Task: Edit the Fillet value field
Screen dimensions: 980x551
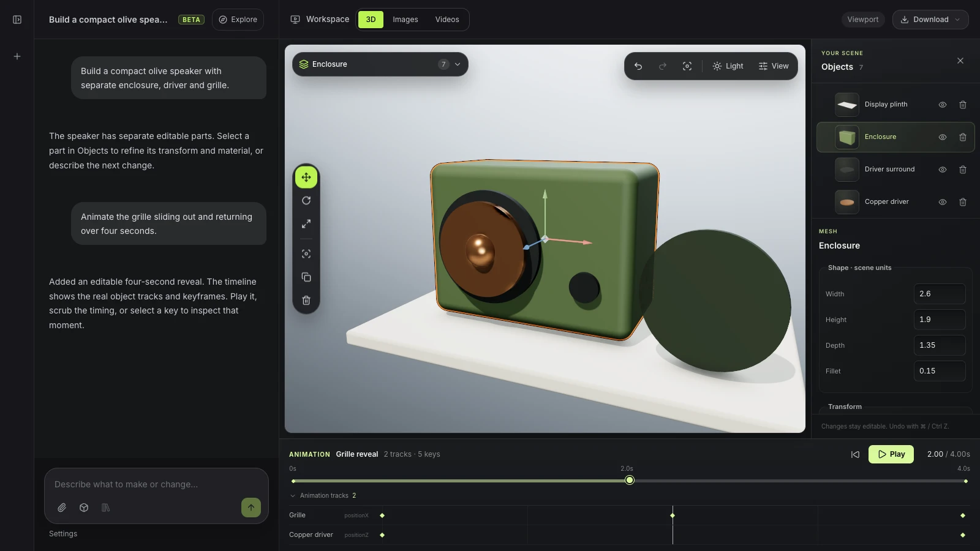Action: pyautogui.click(x=940, y=371)
